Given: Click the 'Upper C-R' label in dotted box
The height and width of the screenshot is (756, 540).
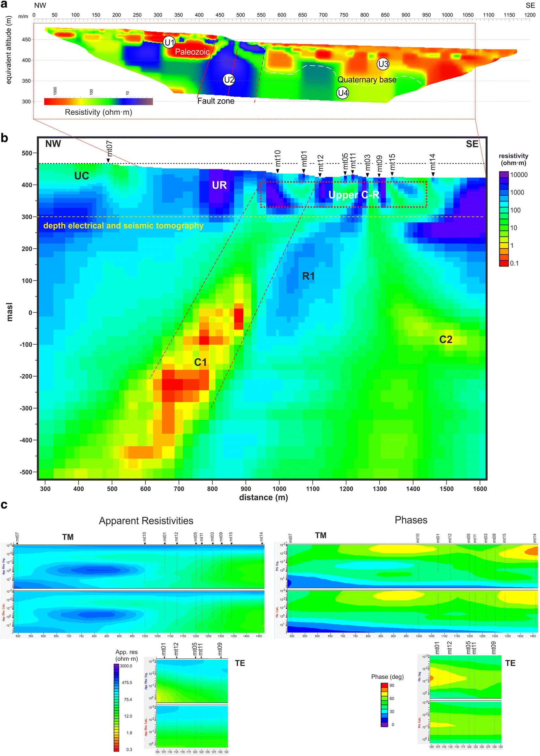Looking at the screenshot, I should [x=354, y=195].
